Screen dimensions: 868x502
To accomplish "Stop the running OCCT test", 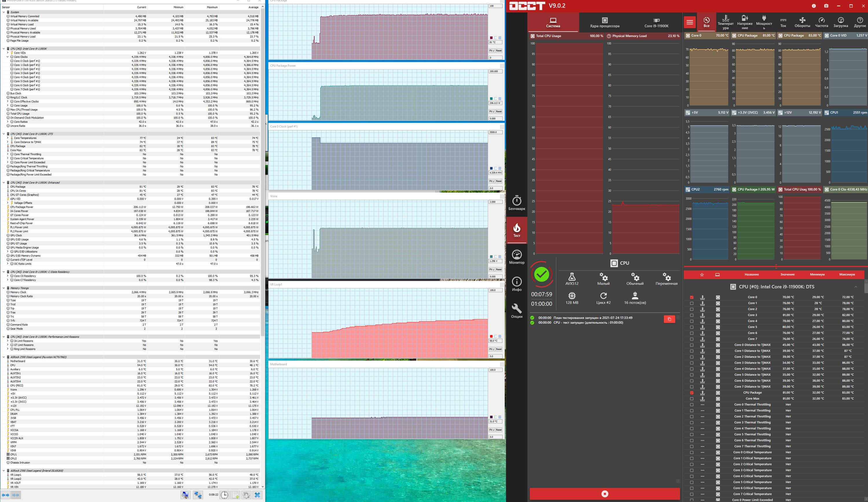I will pyautogui.click(x=604, y=494).
